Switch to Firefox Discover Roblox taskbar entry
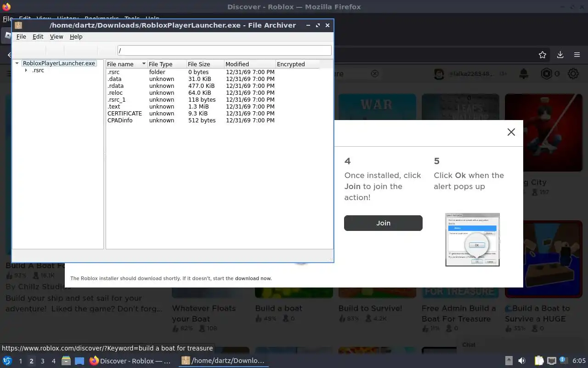This screenshot has height=368, width=588. click(x=130, y=361)
